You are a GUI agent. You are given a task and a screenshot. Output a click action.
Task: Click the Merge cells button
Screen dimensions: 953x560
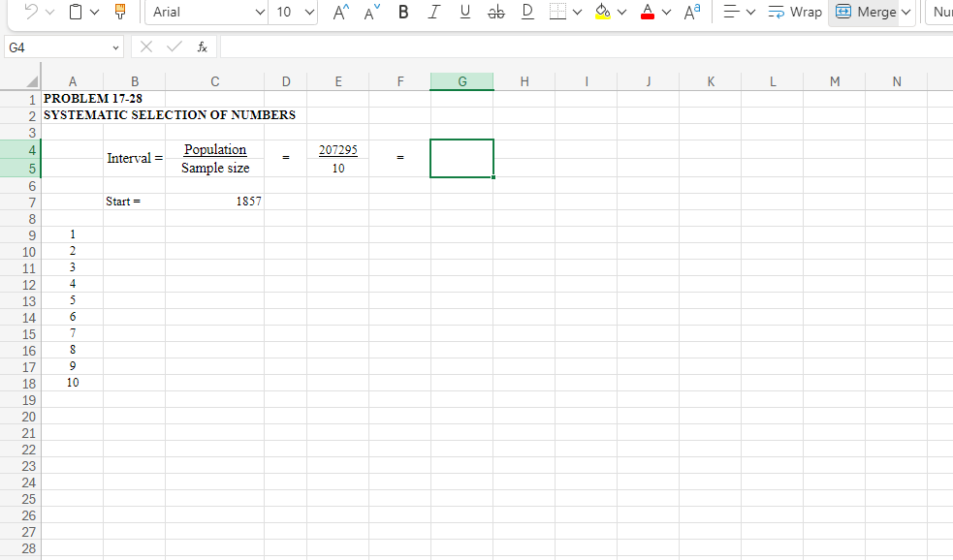click(x=865, y=12)
